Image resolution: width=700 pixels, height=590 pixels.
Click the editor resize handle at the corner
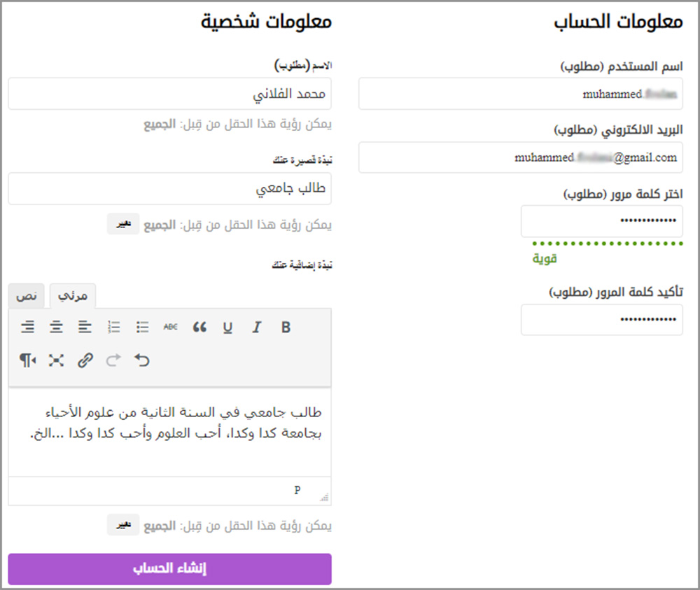coord(323,497)
